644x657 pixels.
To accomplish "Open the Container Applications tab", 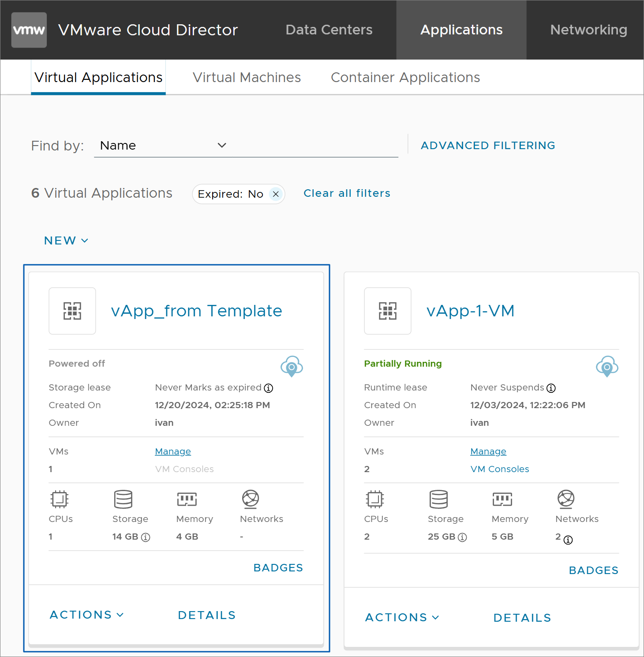I will [405, 78].
